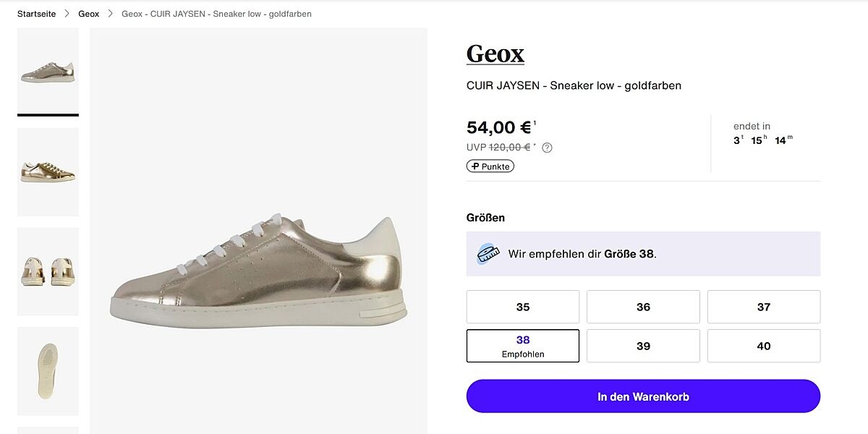Screen dimensions: 868x434
Task: Show the shoe sole thumbnail
Action: click(x=48, y=370)
